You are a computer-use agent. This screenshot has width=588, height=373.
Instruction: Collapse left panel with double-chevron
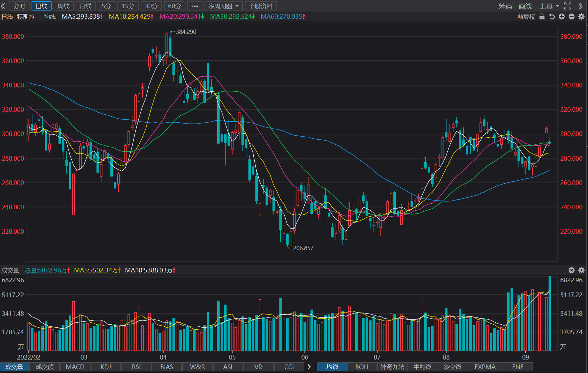(x=3, y=6)
